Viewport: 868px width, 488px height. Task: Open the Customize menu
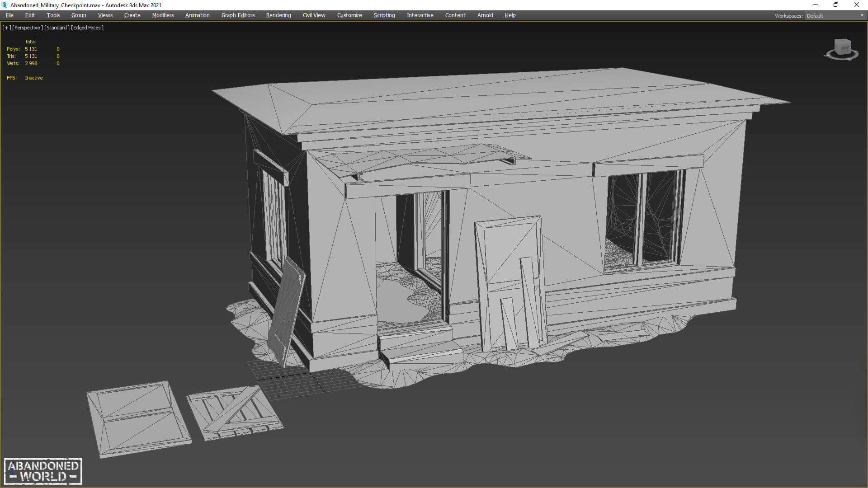(x=349, y=15)
